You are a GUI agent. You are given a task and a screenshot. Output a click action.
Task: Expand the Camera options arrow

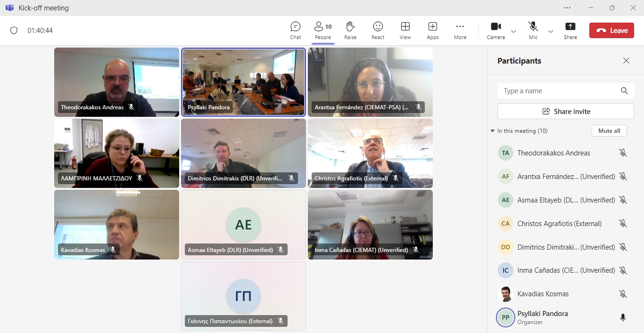click(513, 31)
